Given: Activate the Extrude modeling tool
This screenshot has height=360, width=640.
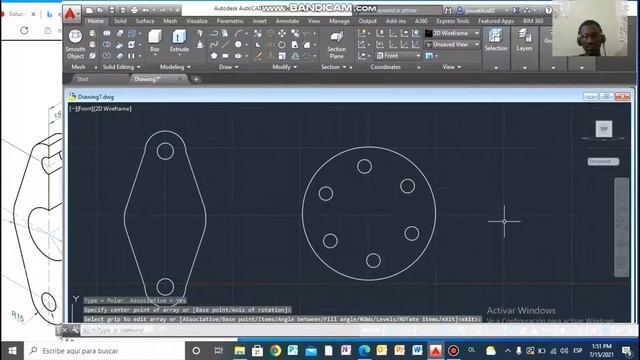Looking at the screenshot, I should click(179, 41).
